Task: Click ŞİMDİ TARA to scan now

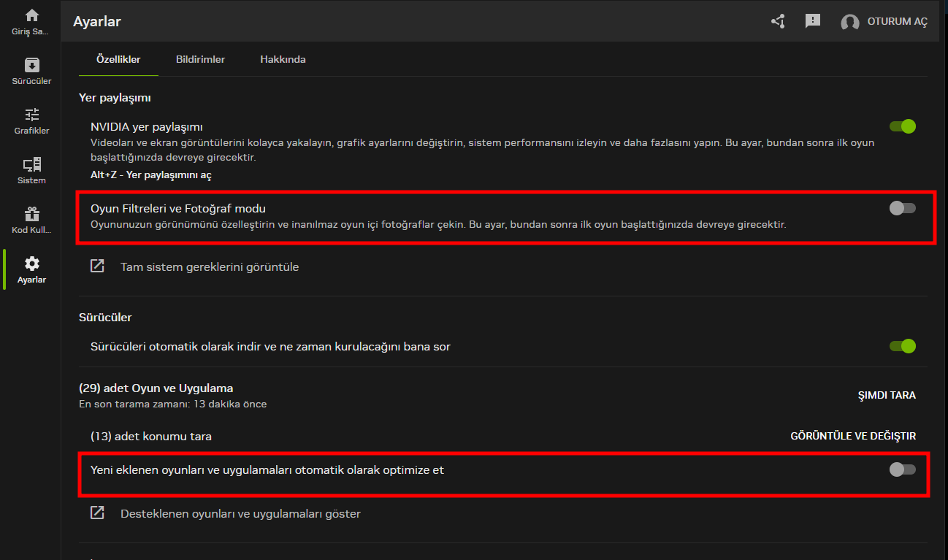Action: (887, 395)
